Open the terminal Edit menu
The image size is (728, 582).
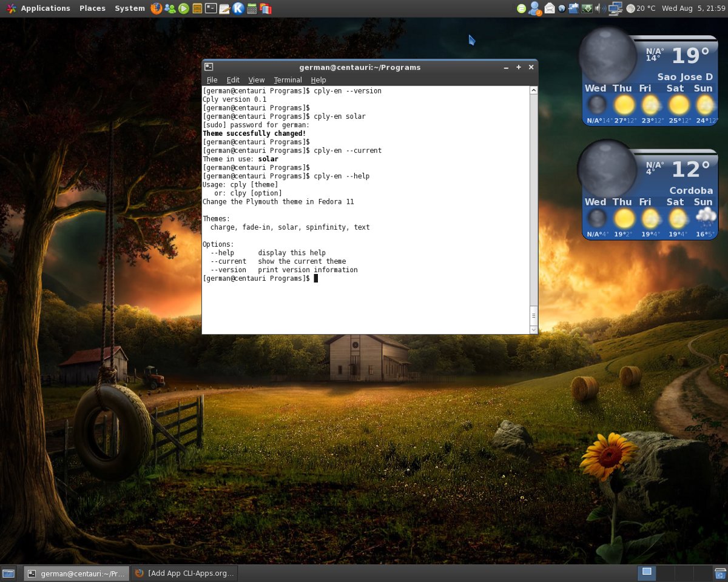tap(233, 80)
